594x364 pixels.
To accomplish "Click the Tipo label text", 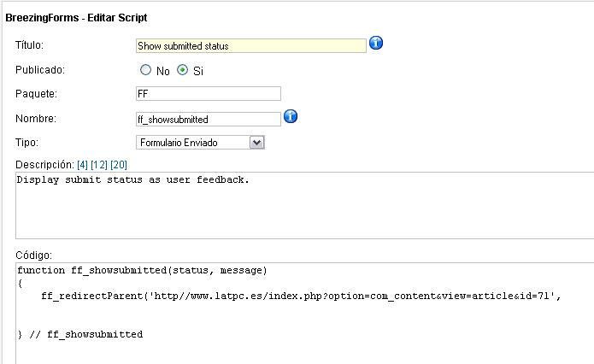I will [x=26, y=143].
